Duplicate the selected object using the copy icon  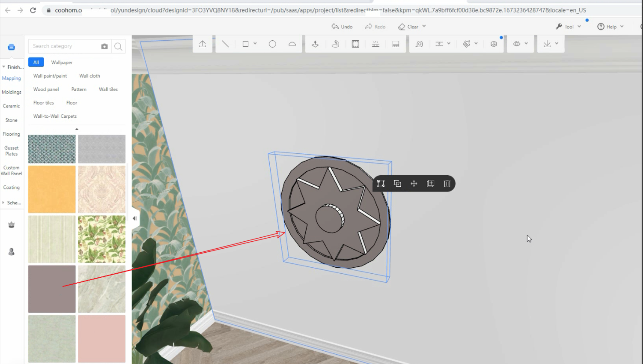coord(430,184)
